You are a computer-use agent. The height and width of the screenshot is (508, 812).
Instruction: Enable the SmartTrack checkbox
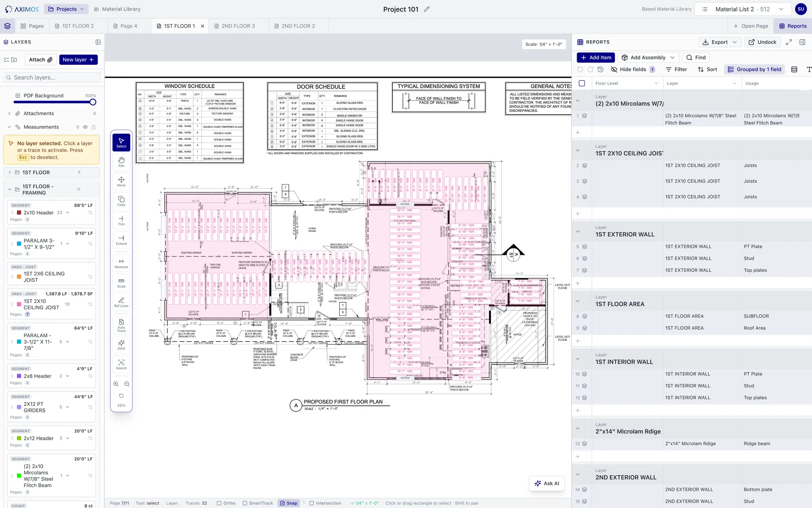pos(258,503)
